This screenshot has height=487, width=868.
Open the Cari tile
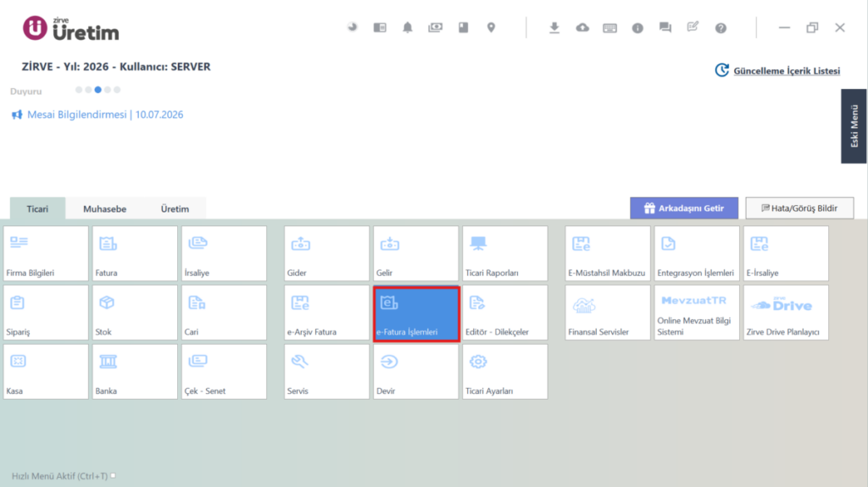tap(224, 313)
